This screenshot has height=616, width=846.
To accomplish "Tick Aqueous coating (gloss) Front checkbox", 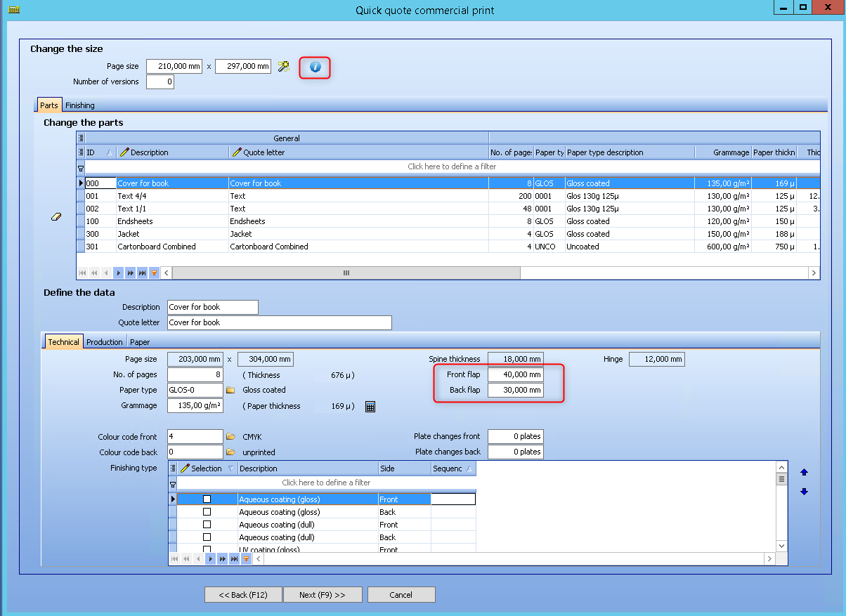I will [x=207, y=499].
